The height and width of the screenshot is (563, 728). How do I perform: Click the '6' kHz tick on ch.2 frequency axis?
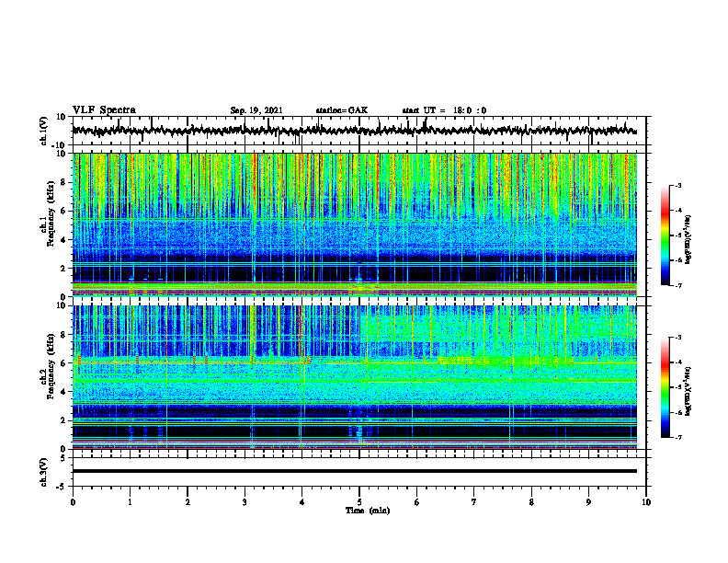coord(63,363)
